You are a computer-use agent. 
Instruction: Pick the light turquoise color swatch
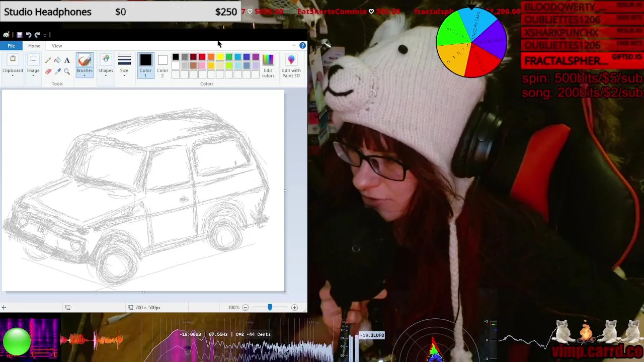point(237,66)
